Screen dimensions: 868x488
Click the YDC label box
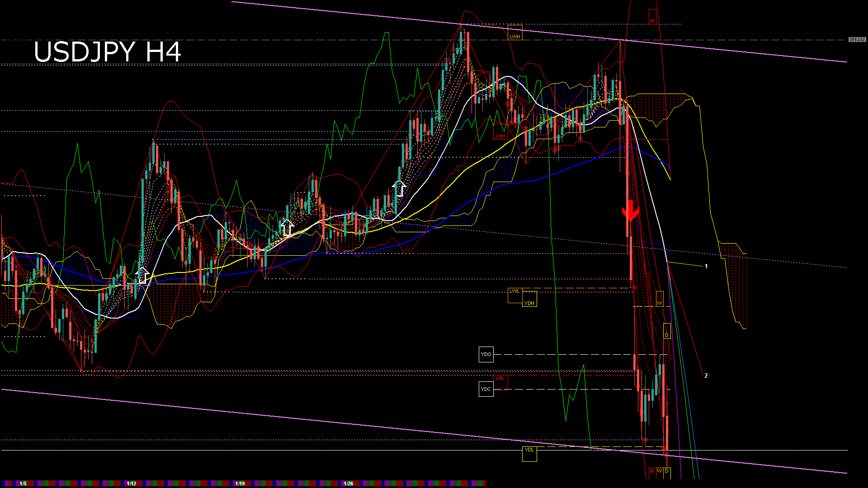(x=486, y=389)
